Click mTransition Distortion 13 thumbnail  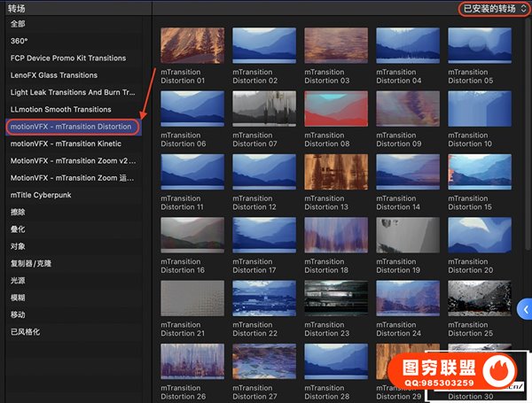[x=335, y=172]
